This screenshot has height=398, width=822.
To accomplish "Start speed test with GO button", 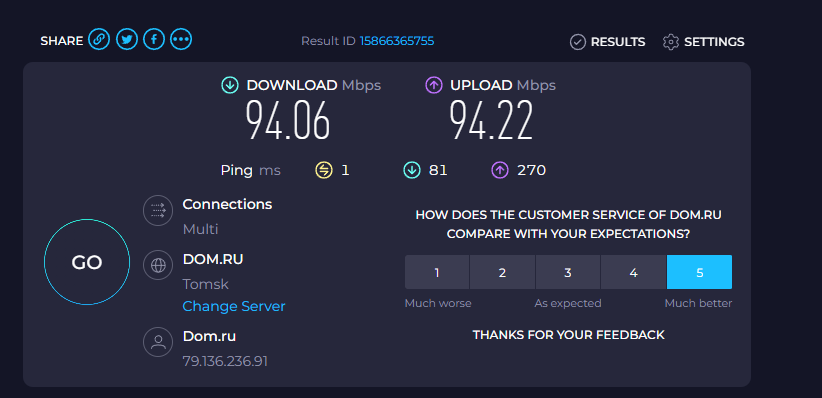I will [x=87, y=262].
